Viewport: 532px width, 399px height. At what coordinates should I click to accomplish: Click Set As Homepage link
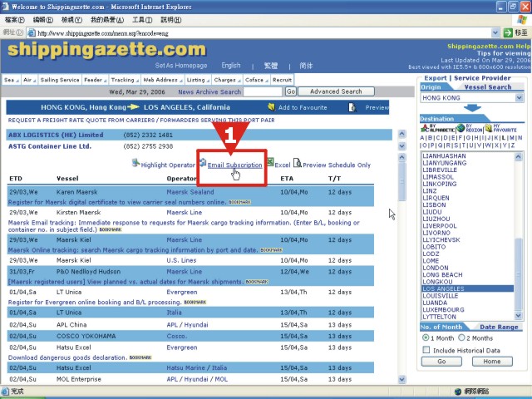click(x=181, y=65)
